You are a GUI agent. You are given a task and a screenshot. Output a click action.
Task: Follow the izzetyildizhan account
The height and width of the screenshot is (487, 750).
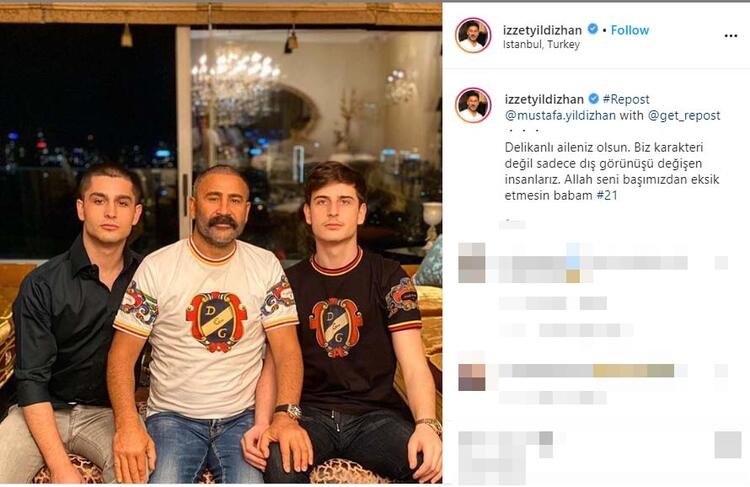(630, 30)
